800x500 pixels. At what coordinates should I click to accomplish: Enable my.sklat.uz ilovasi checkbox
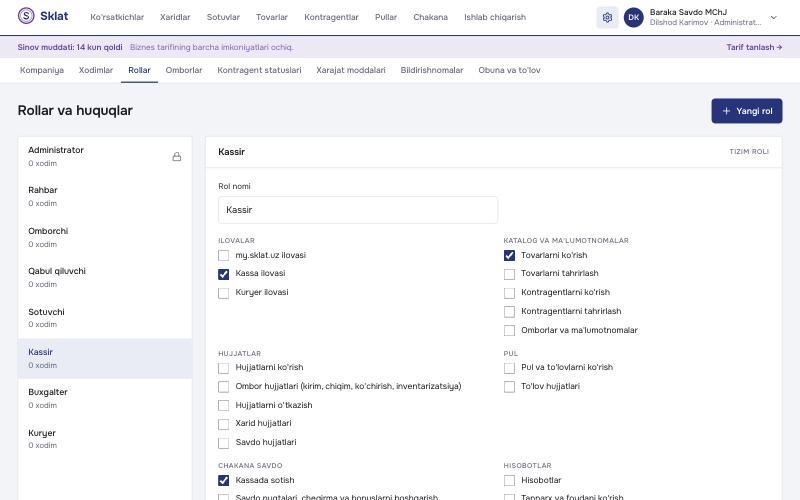click(223, 255)
